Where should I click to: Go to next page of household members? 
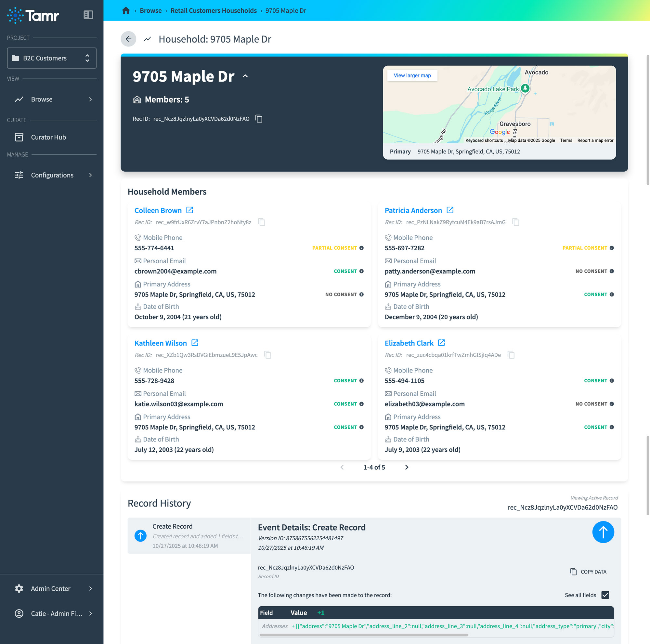[407, 467]
